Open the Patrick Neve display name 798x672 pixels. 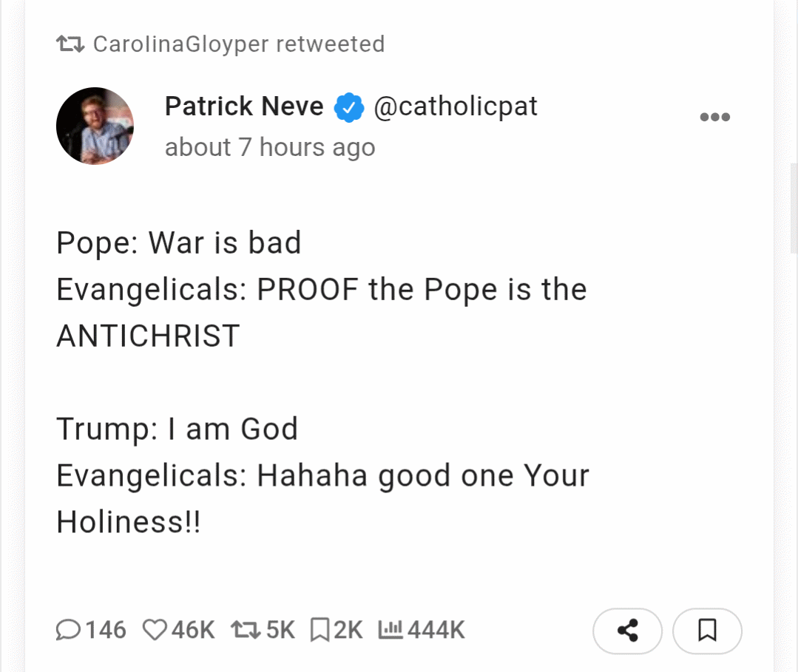click(x=244, y=106)
